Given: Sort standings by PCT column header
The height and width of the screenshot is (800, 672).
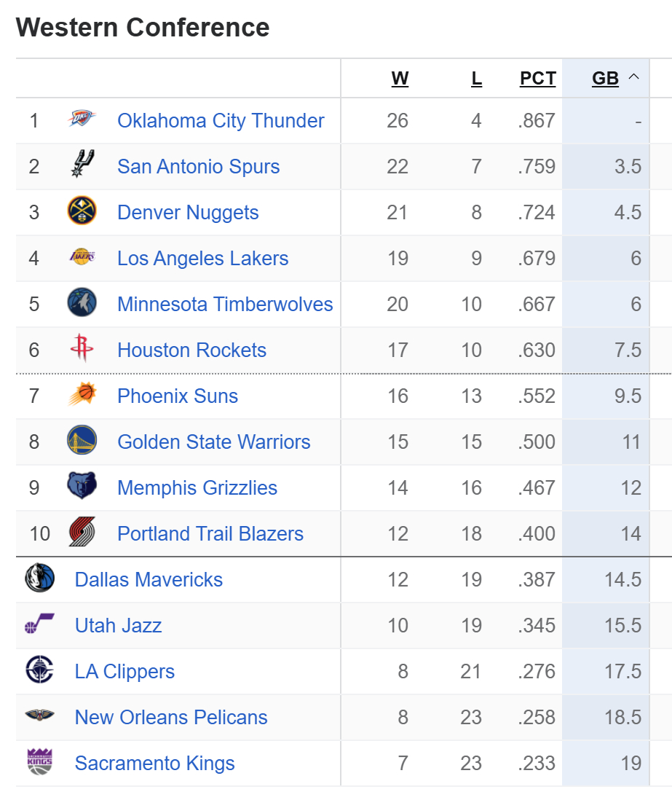Looking at the screenshot, I should coord(537,79).
